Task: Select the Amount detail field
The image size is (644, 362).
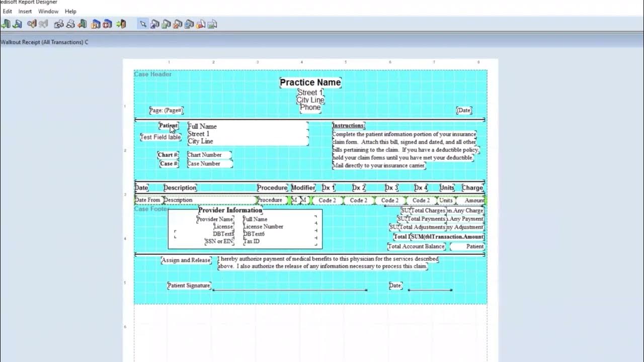Action: (x=471, y=200)
